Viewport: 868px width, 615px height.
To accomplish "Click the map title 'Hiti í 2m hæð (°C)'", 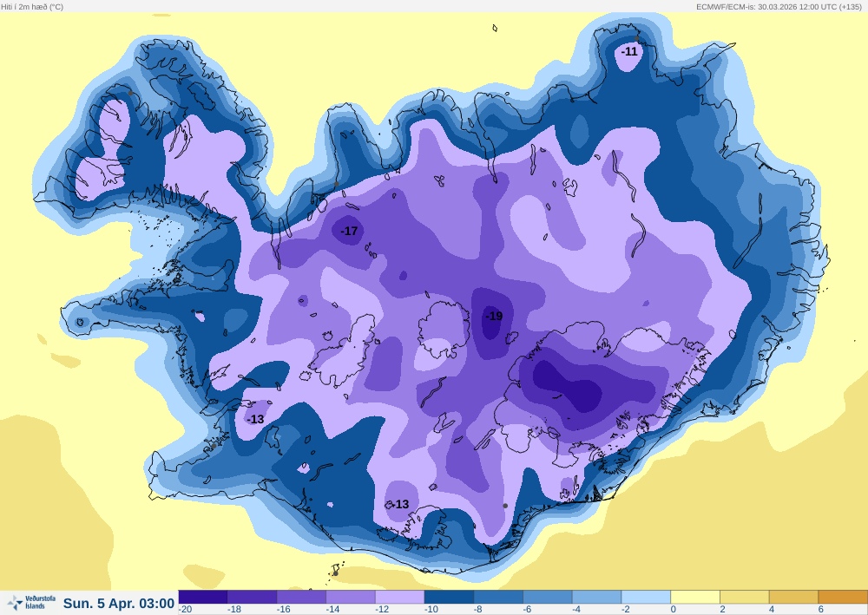I will (32, 7).
